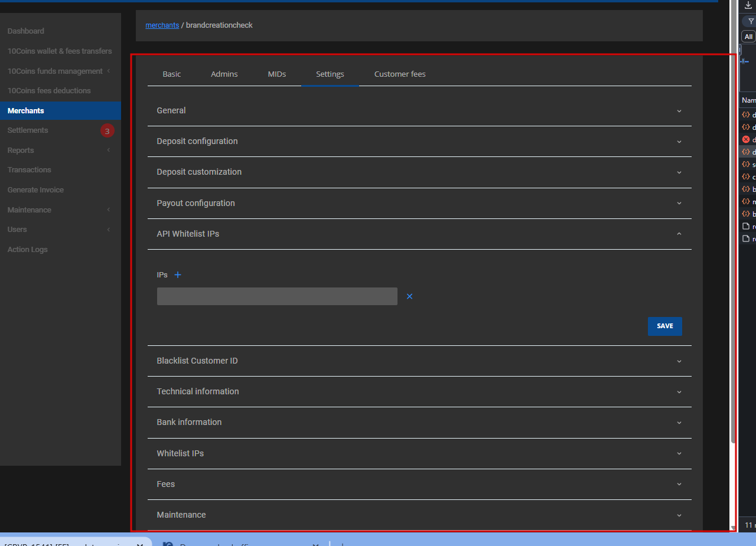Click the merchants breadcrumb link

[x=162, y=25]
